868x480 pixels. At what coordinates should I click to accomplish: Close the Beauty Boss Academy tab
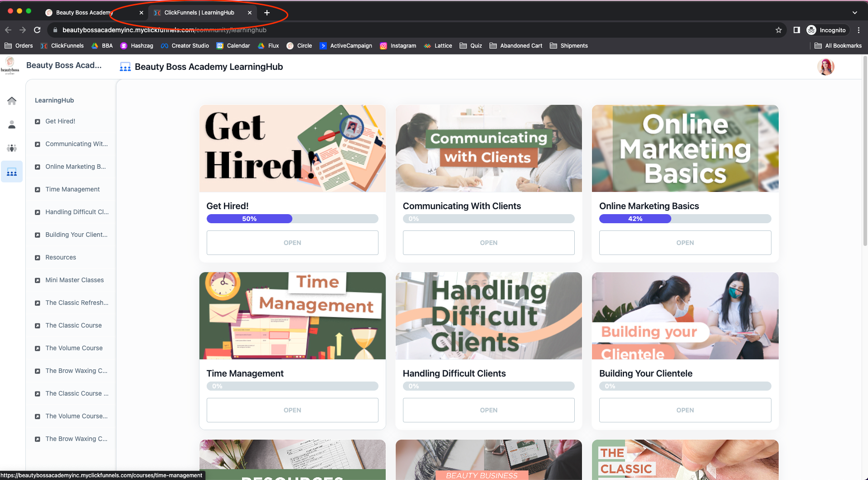(141, 13)
